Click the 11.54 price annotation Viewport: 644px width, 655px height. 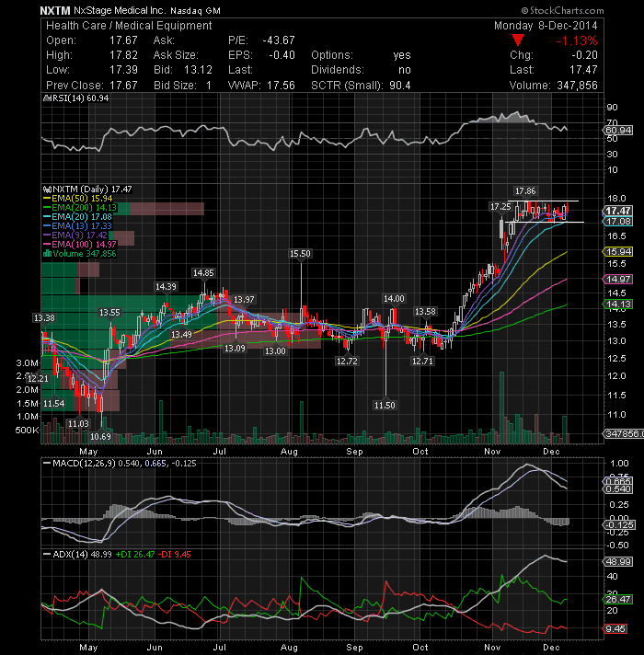point(54,404)
